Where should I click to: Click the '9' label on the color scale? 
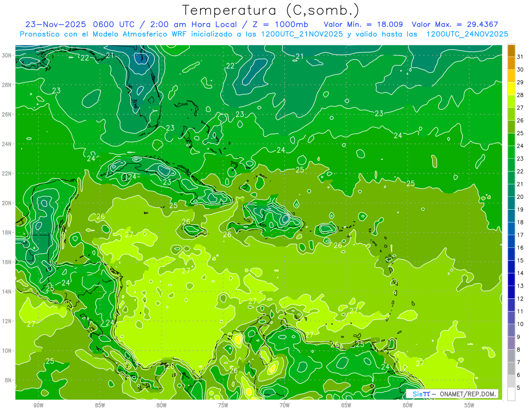pyautogui.click(x=519, y=337)
